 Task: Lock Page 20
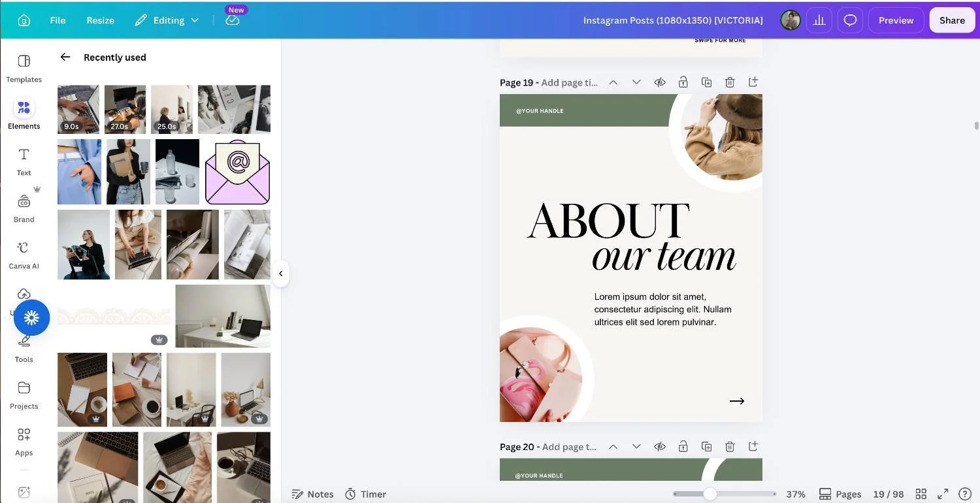(x=683, y=447)
